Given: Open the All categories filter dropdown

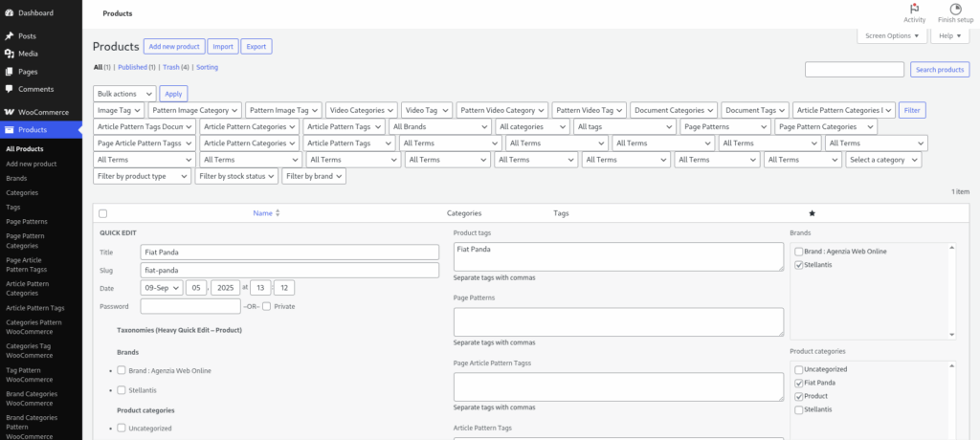Looking at the screenshot, I should point(533,127).
